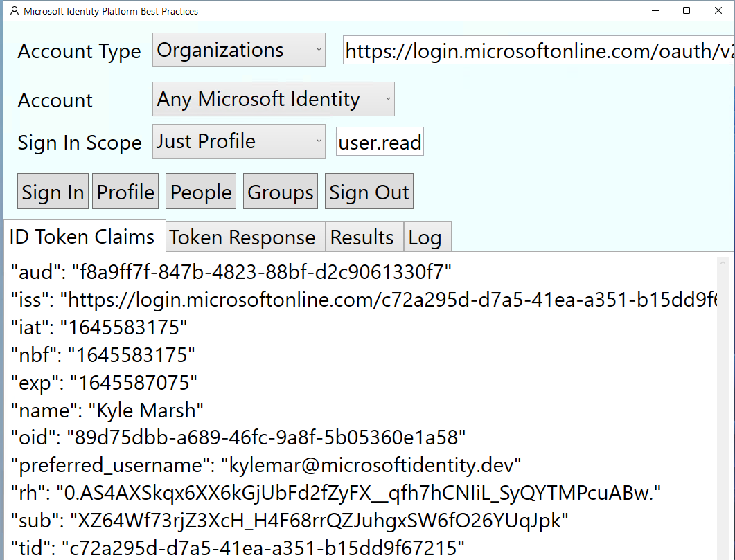This screenshot has height=560, width=735.
Task: Click the People button
Action: [x=201, y=191]
